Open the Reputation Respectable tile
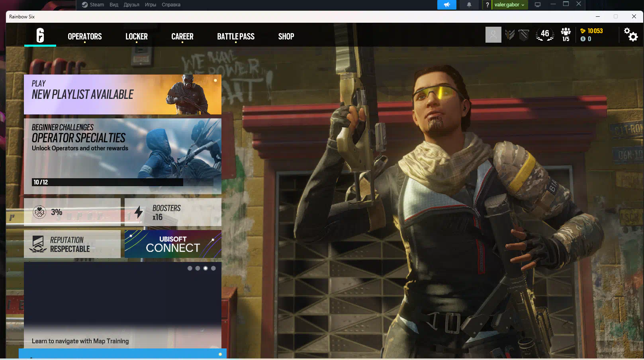Viewport: 644px width, 360px height. pos(72,244)
